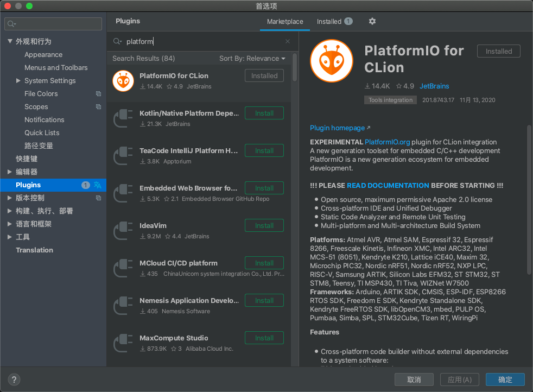Click the settings sidebar search magnifier icon
This screenshot has height=392, width=533.
click(11, 24)
